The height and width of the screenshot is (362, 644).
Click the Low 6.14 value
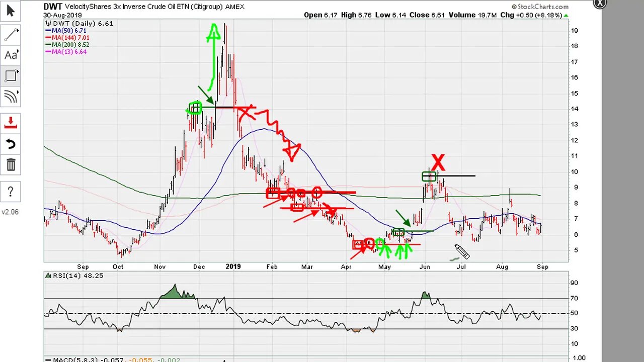pos(390,15)
